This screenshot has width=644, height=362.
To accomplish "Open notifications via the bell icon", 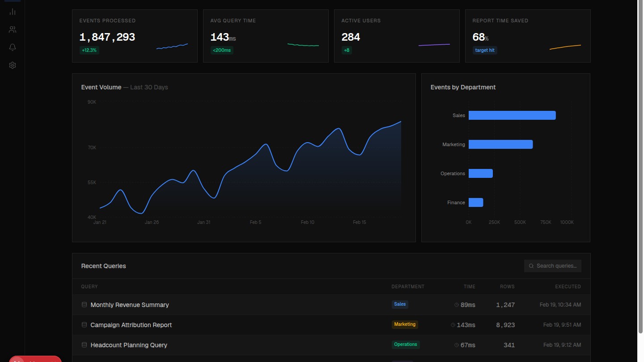I will click(12, 47).
